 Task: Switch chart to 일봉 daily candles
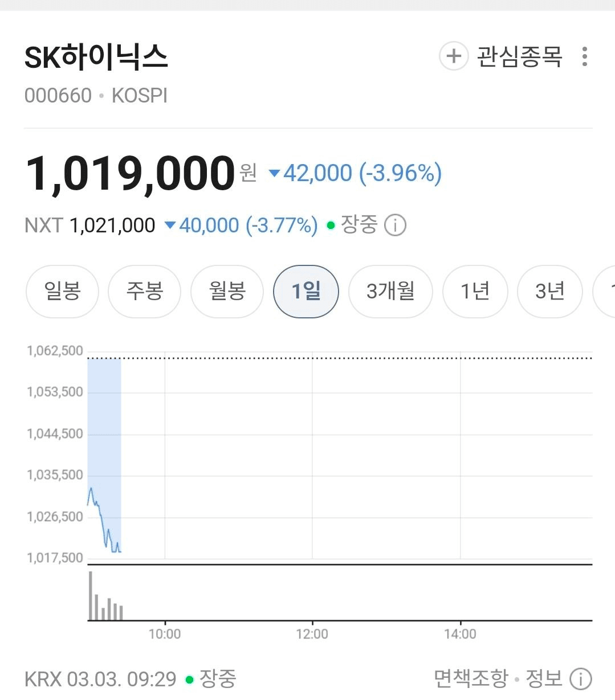(62, 291)
